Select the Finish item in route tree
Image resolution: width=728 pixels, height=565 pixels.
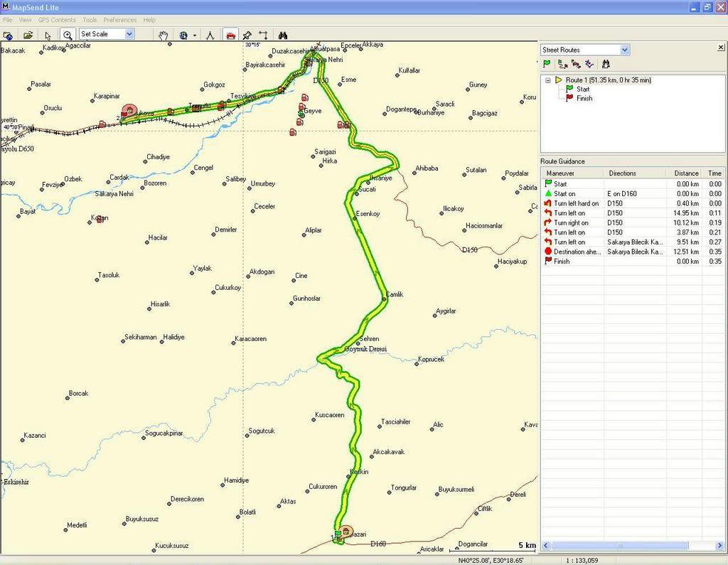[584, 98]
